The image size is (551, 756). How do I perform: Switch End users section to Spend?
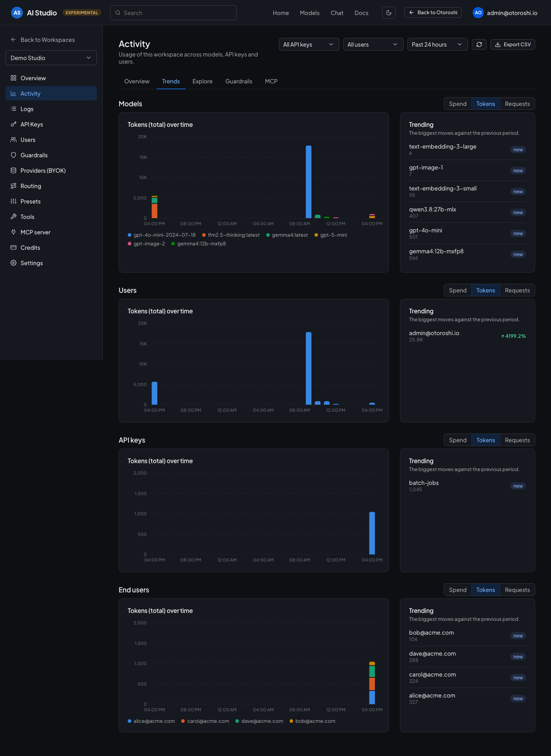point(458,590)
